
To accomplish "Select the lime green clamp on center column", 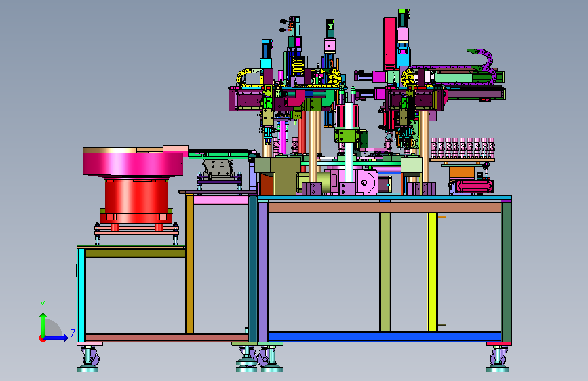I will (348, 136).
